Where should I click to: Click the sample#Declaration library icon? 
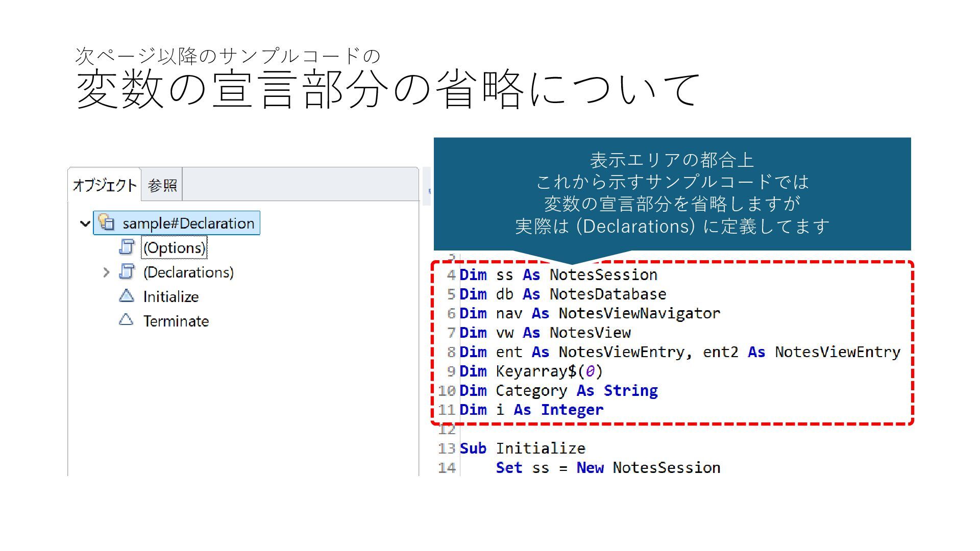pos(106,222)
